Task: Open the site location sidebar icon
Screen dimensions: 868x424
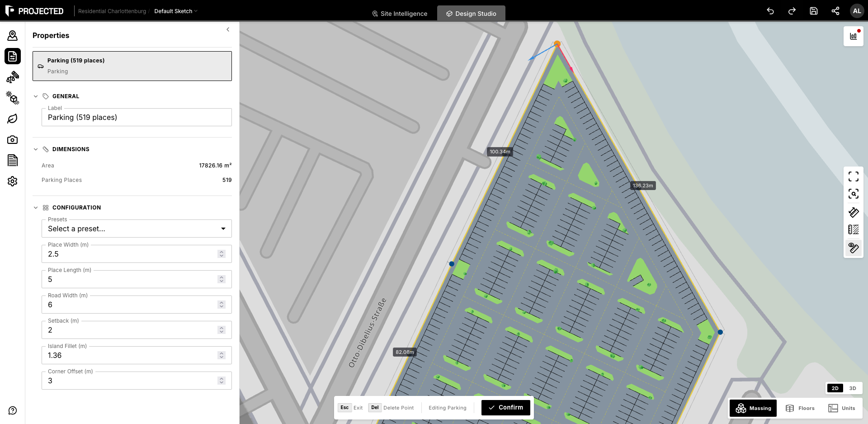Action: tap(13, 35)
